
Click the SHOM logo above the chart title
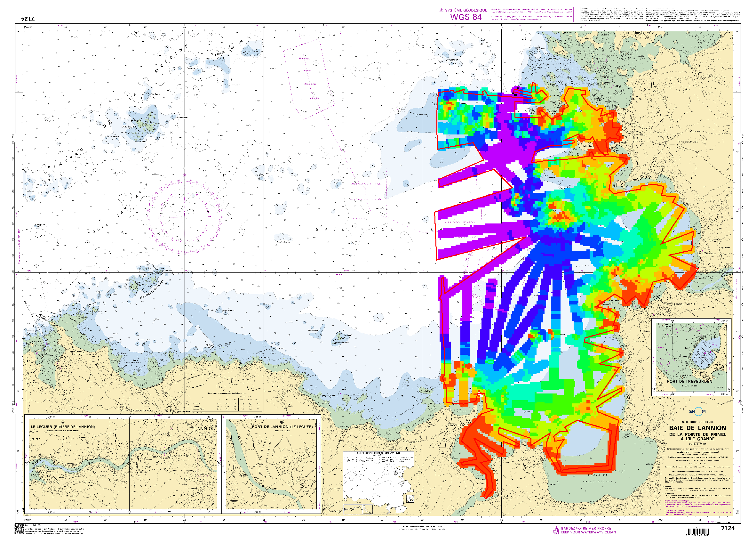pos(697,412)
